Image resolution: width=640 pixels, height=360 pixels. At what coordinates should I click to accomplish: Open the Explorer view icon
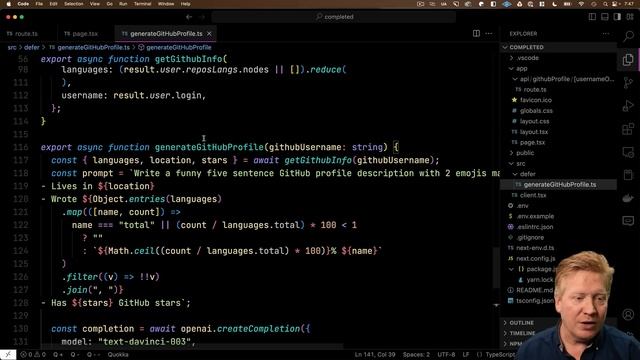pos(628,60)
